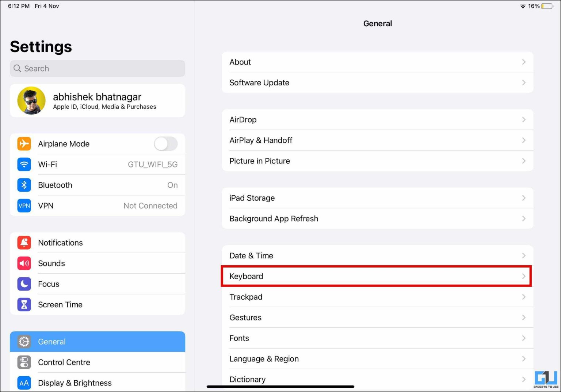561x392 pixels.
Task: Select the General menu item
Action: coord(97,342)
